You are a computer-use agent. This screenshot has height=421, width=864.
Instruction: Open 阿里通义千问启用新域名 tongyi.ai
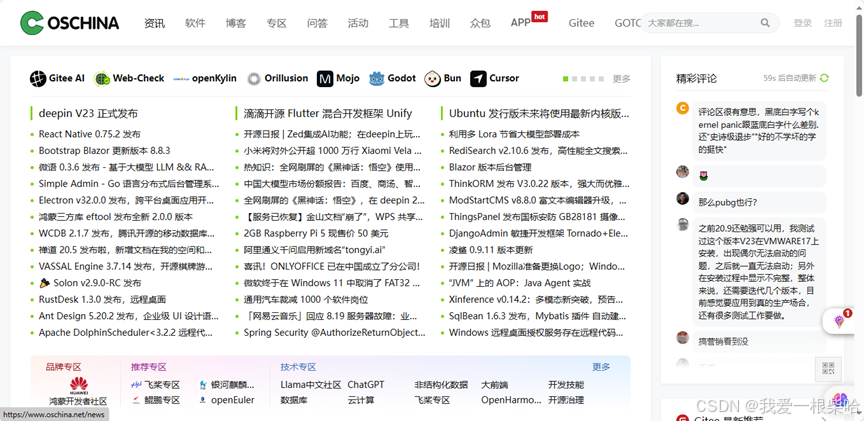[315, 250]
